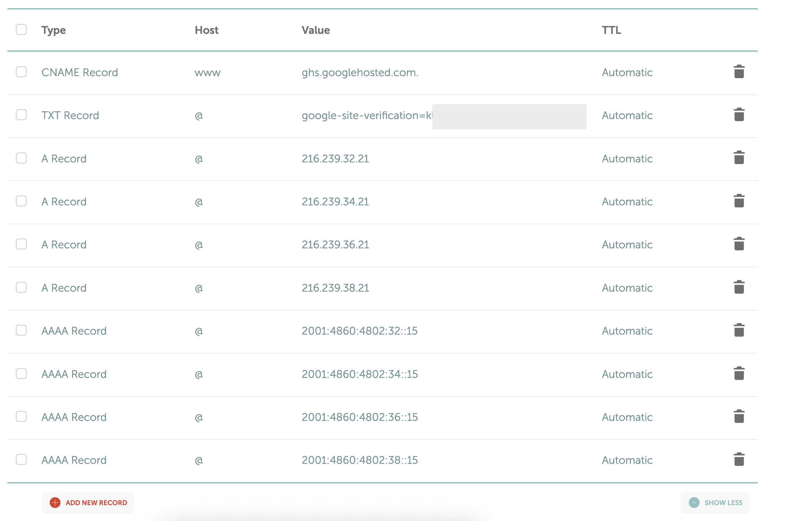
Task: Click the ghs.googlehosted.com. value
Action: click(x=360, y=72)
